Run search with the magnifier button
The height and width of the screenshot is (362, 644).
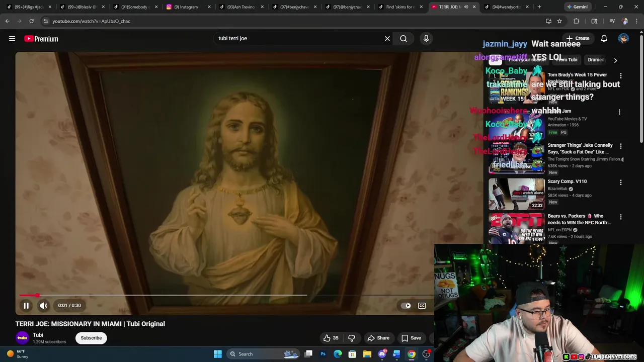point(404,39)
